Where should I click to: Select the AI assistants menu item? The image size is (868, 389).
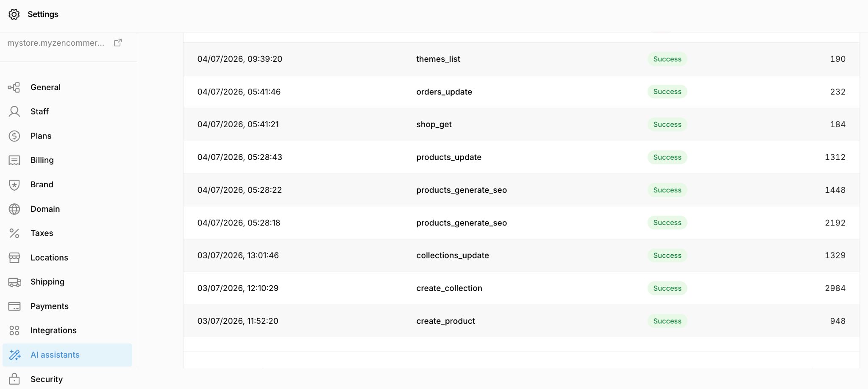[x=67, y=355]
